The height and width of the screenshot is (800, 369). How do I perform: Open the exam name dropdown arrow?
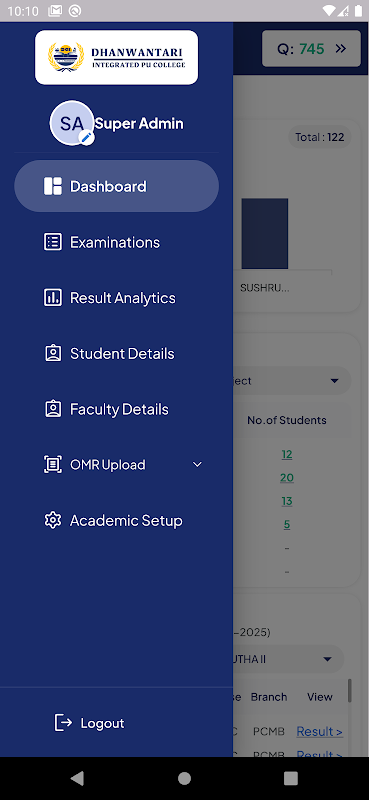(327, 659)
